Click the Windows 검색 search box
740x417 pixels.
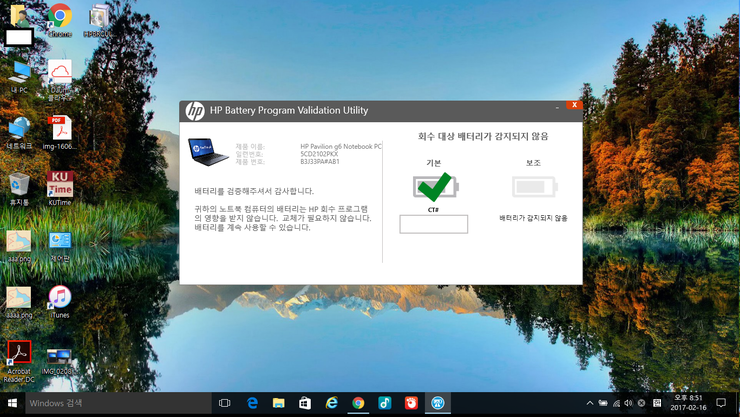click(118, 403)
